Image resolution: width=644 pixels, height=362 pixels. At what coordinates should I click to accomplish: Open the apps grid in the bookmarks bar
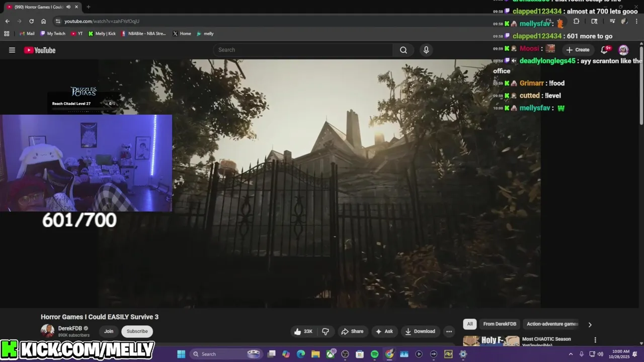click(x=7, y=34)
